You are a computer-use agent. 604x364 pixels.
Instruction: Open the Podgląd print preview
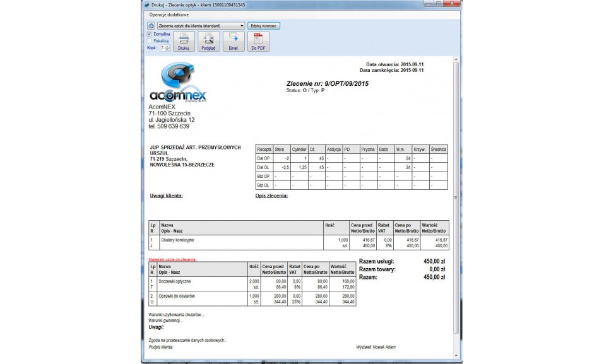(208, 42)
